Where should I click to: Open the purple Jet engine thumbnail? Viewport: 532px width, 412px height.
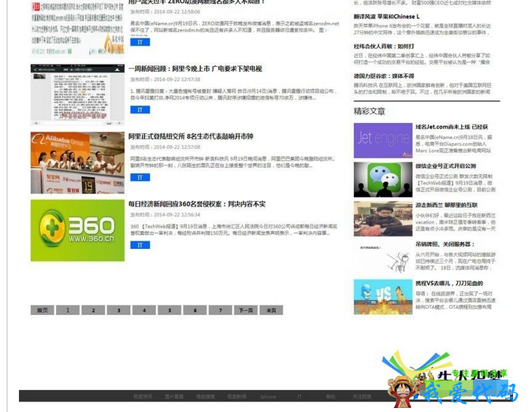click(383, 140)
